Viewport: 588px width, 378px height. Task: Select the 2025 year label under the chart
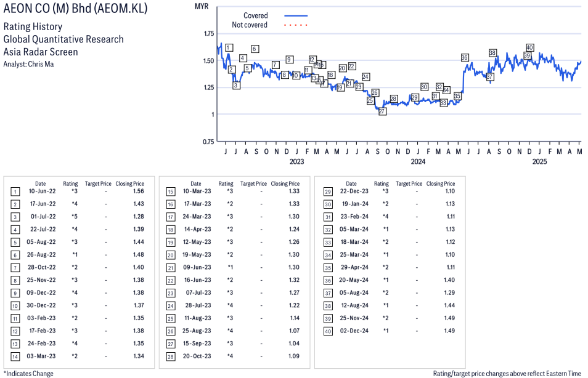(x=540, y=161)
